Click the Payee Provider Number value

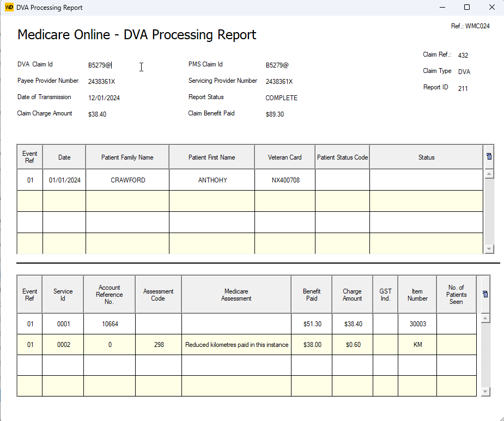point(101,82)
